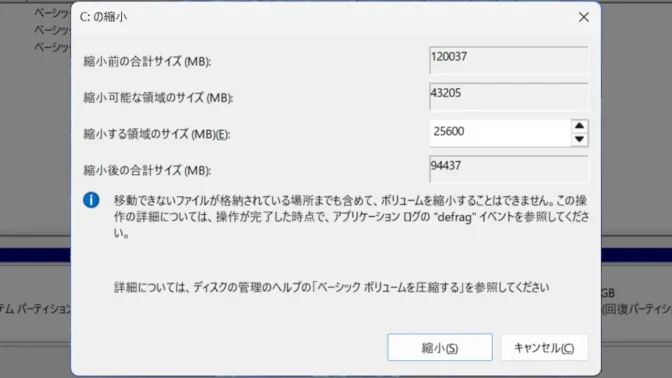This screenshot has width=672, height=378.
Task: Increase shrink size with up arrow
Action: coord(579,126)
